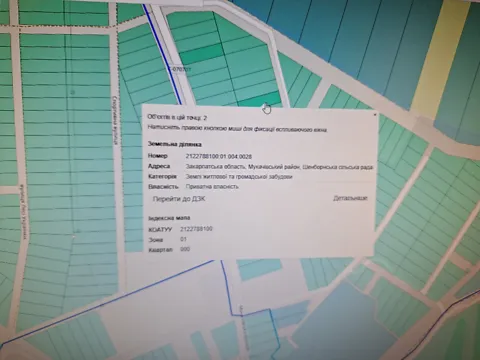The width and height of the screenshot is (480, 360).
Task: Click the vertical street name label left of popup
Action: (115, 121)
